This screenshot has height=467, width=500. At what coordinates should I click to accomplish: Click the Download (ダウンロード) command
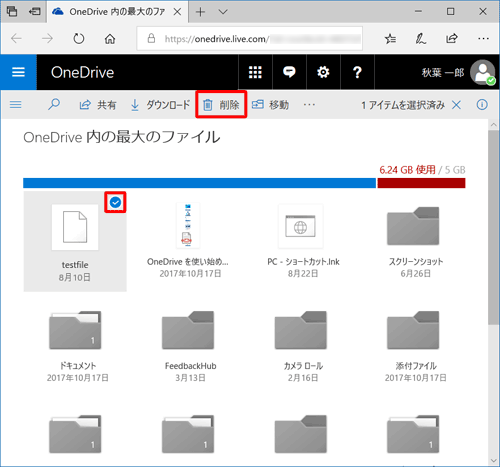coord(160,105)
